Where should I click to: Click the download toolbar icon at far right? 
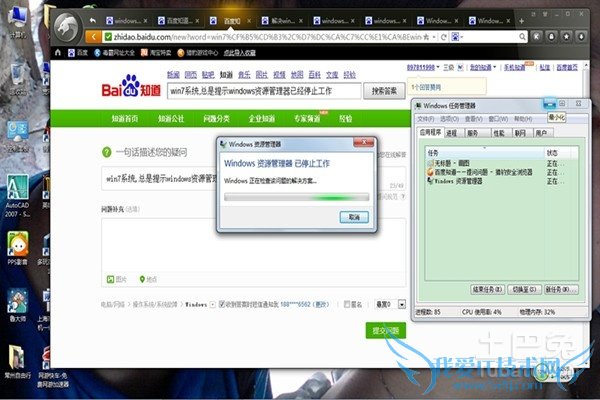[581, 37]
